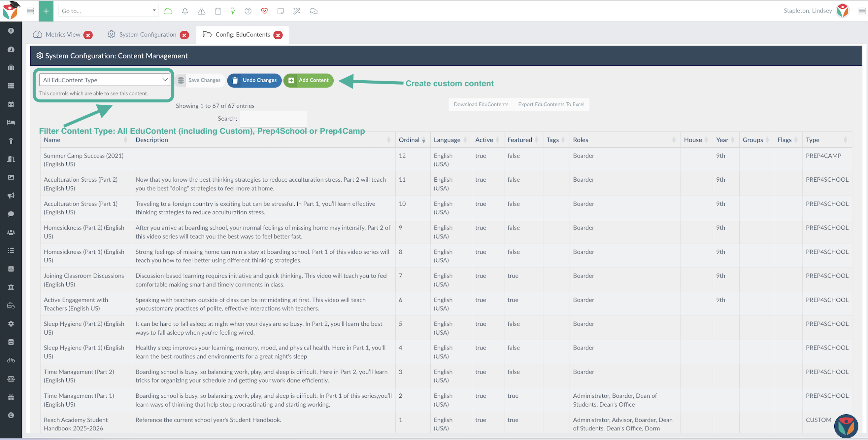The image size is (868, 440).
Task: Click into the Search input field
Action: coord(273,119)
